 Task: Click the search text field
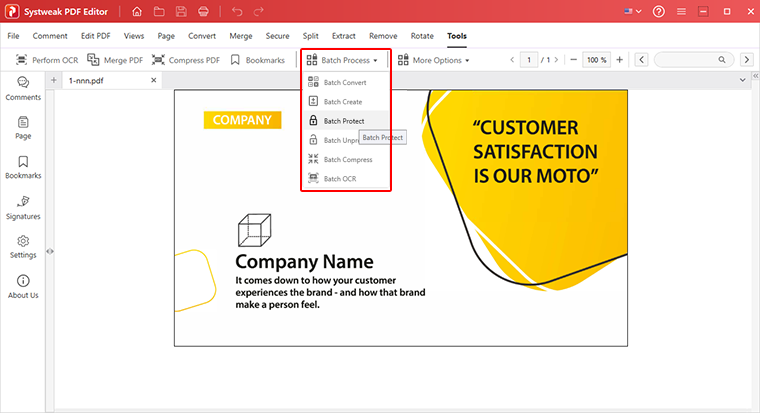pos(686,60)
